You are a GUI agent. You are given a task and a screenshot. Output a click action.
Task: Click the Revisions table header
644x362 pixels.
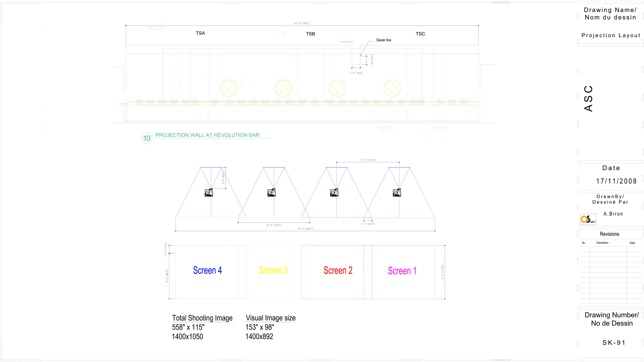point(609,234)
